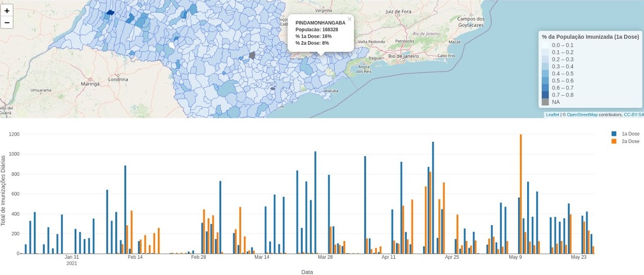Click the 0.5 – 0.6 legend swatch

click(545, 81)
